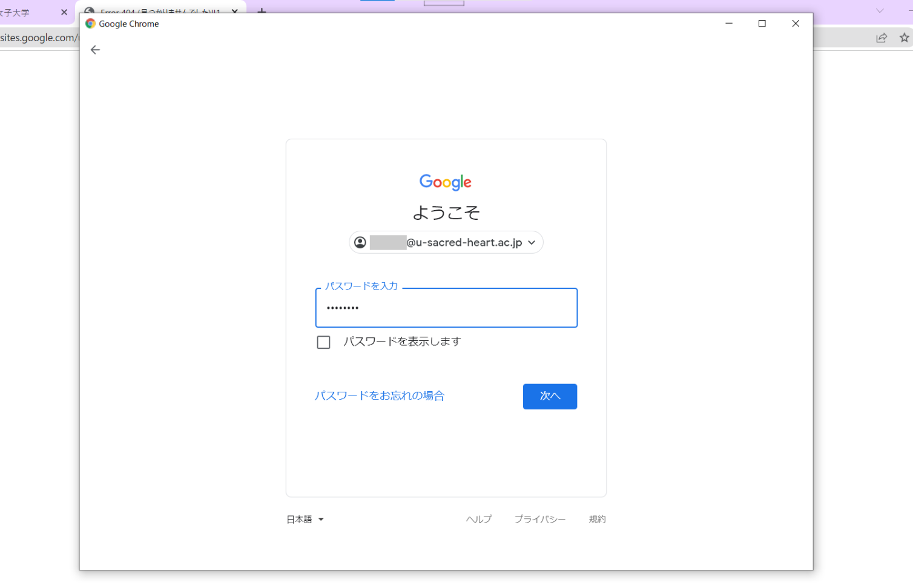Click the Google logo above ようこそ

click(446, 182)
